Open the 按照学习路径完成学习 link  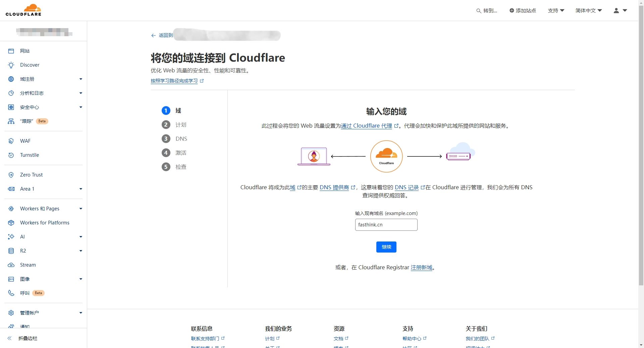click(x=174, y=81)
